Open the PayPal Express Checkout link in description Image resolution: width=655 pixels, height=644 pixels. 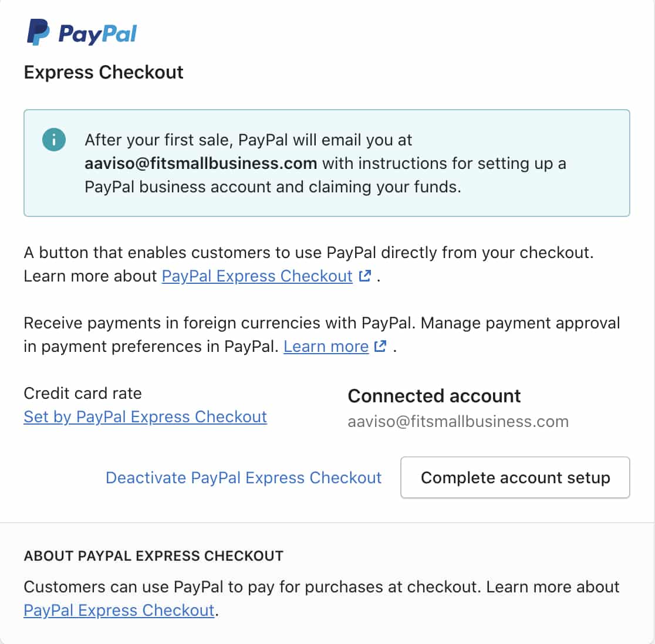pos(257,276)
